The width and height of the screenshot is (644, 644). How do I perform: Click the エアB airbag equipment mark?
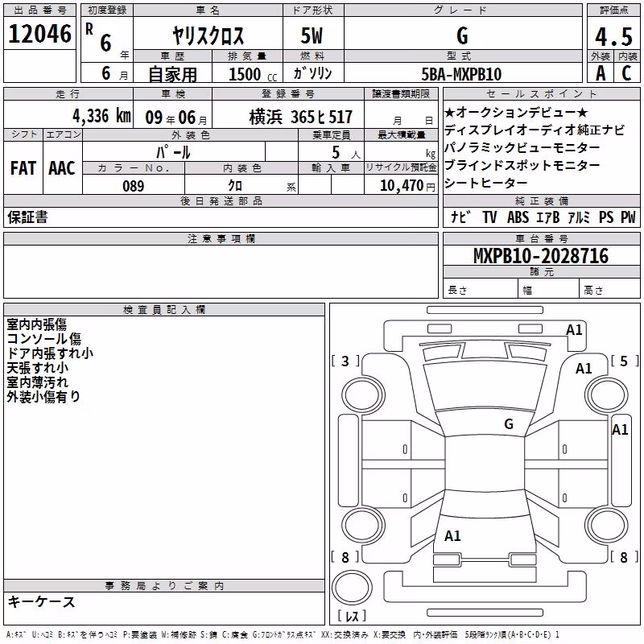point(548,217)
